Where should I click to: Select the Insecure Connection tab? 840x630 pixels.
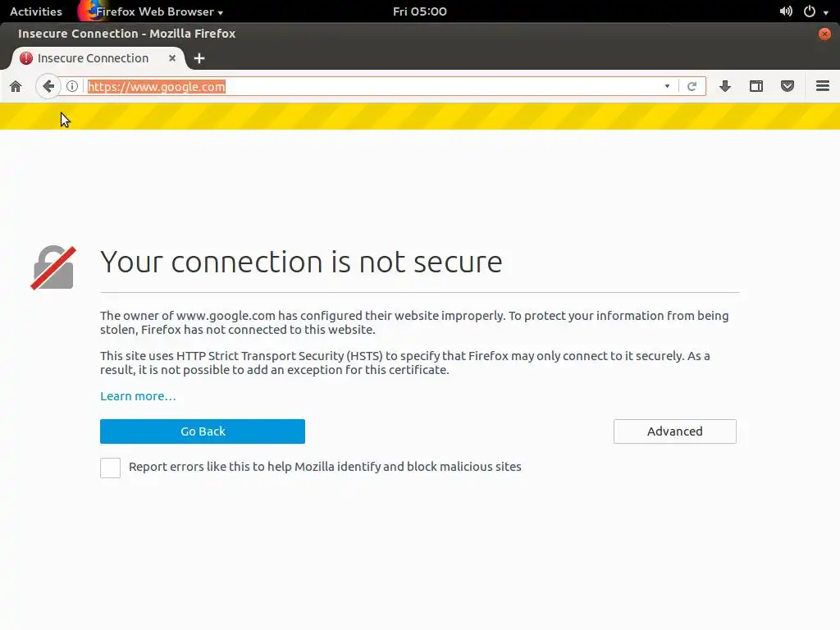(98, 58)
